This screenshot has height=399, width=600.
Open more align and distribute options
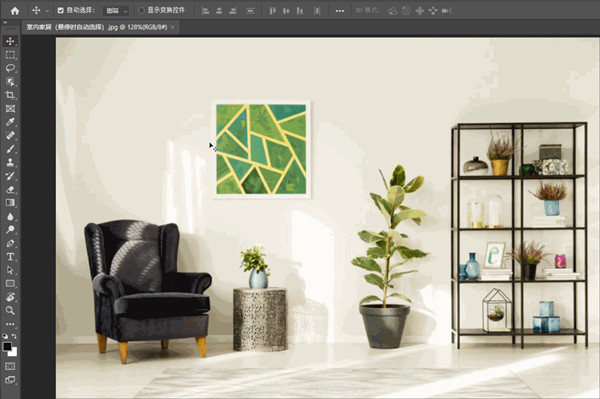(x=340, y=11)
